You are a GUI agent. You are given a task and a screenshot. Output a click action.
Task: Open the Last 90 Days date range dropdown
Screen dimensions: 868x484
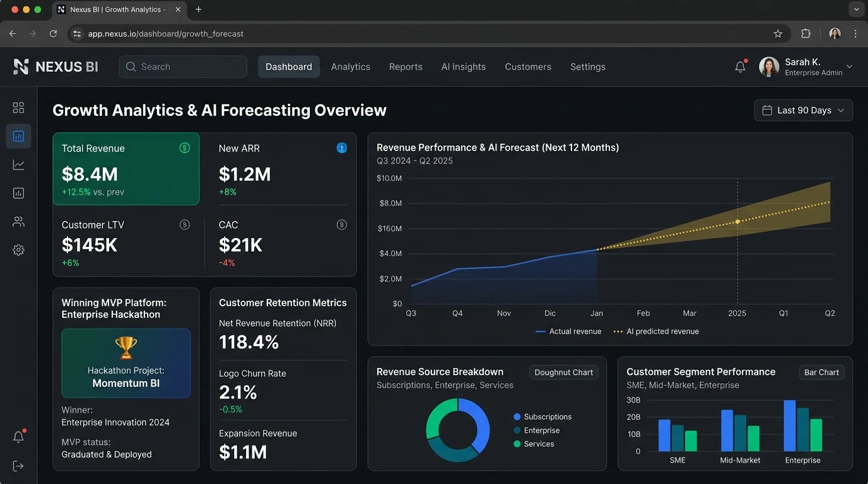(804, 110)
